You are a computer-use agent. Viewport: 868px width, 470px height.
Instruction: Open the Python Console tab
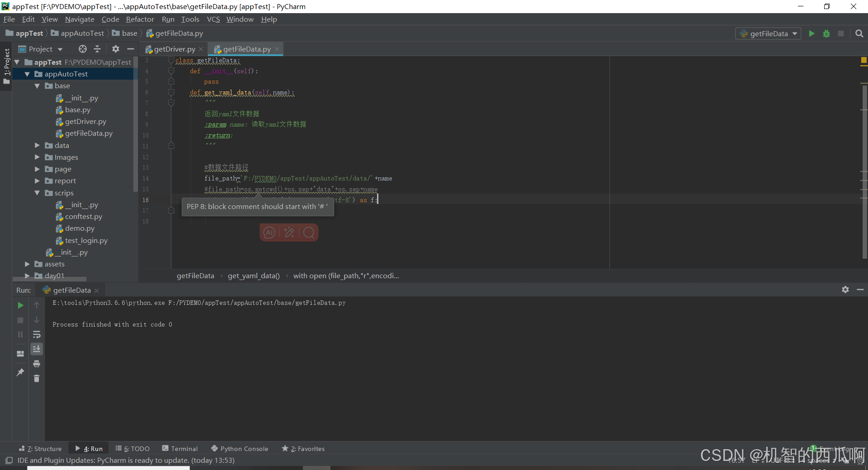coord(240,449)
